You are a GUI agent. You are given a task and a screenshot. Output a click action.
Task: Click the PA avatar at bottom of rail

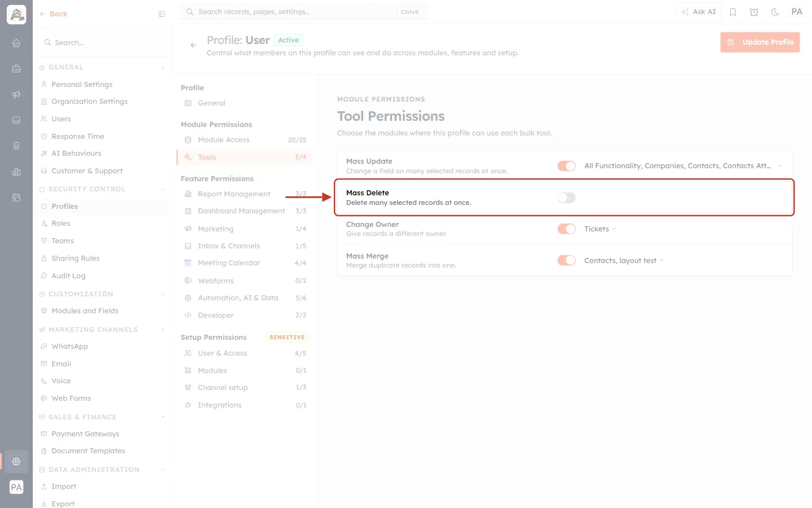[16, 487]
